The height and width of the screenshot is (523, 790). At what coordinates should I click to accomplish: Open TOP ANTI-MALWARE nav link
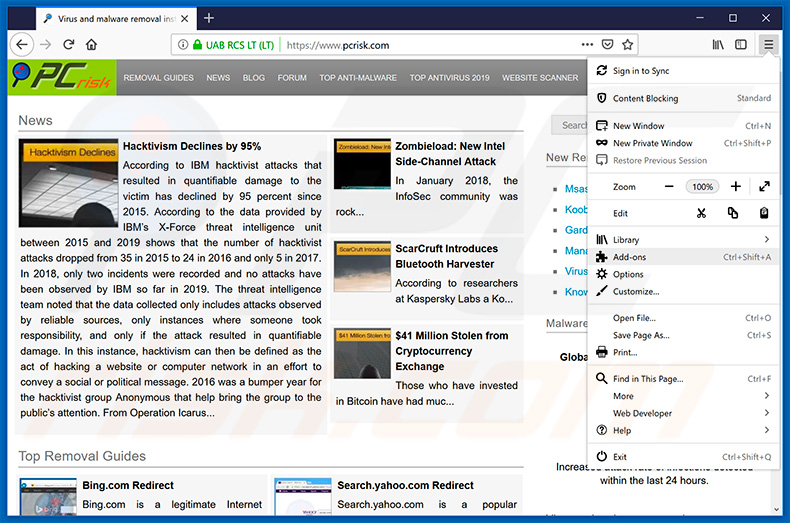coord(358,78)
